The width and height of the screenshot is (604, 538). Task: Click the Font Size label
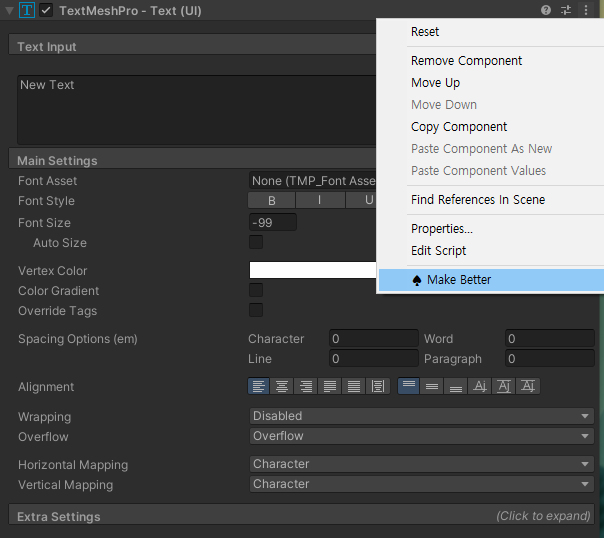click(x=44, y=223)
